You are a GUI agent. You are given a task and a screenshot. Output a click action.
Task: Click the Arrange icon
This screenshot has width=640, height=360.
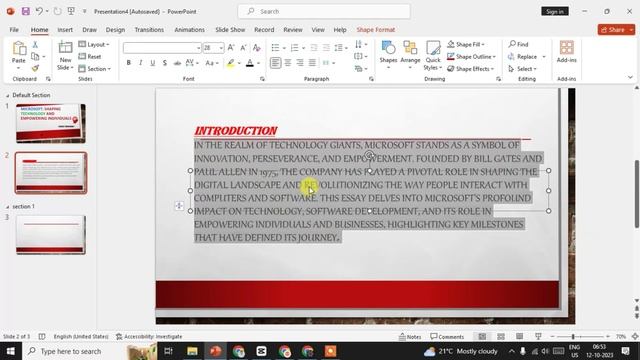pyautogui.click(x=410, y=48)
